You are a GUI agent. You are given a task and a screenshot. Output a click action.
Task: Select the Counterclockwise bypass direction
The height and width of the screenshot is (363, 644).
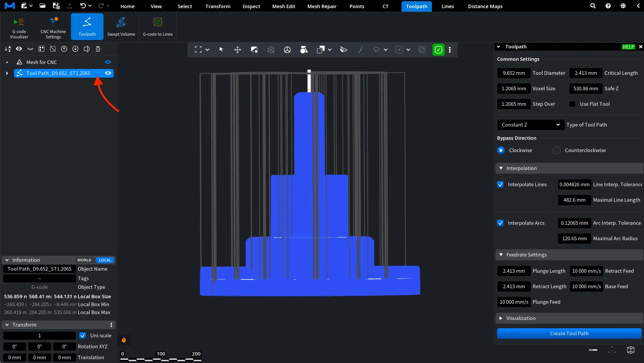(557, 150)
